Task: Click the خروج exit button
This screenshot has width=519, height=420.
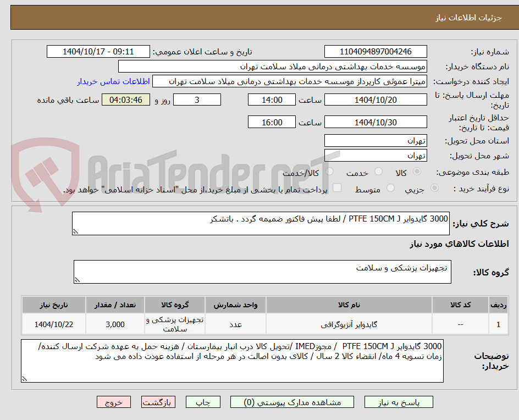Action: coord(114,402)
